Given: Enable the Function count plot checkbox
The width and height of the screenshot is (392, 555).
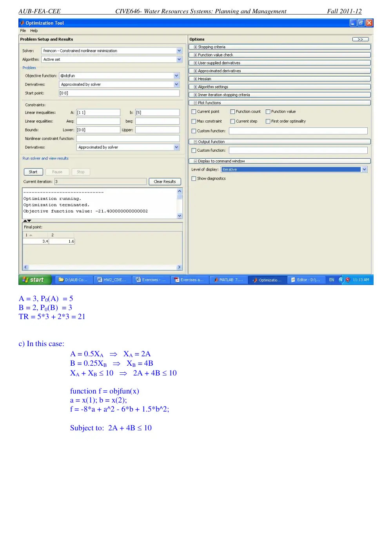Looking at the screenshot, I should [x=232, y=112].
